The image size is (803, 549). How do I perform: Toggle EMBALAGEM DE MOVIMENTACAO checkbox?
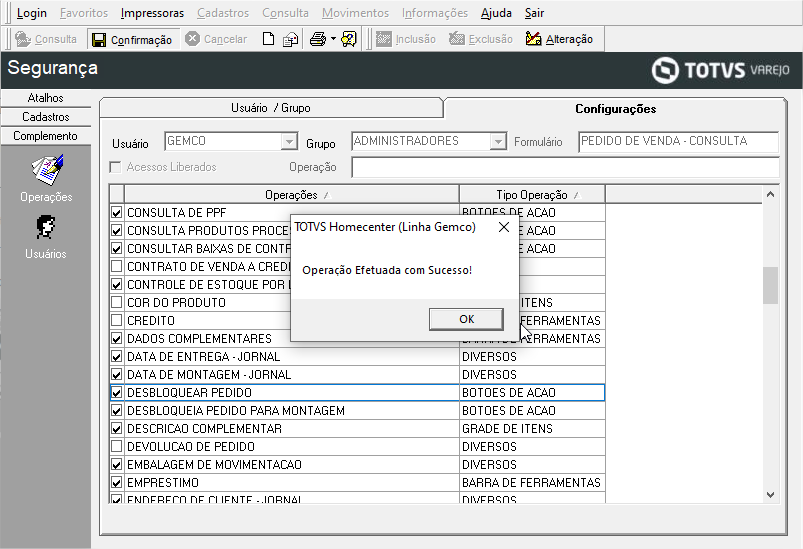[117, 464]
